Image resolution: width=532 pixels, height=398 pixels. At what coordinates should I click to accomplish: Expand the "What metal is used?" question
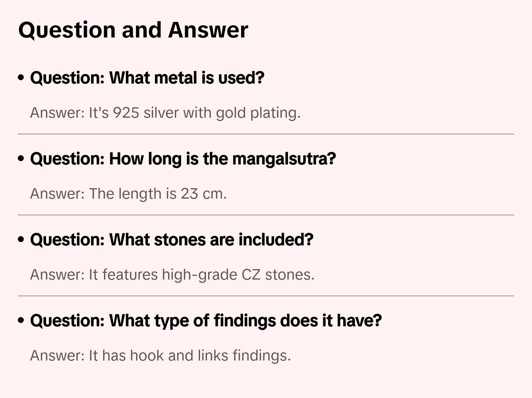pyautogui.click(x=147, y=78)
